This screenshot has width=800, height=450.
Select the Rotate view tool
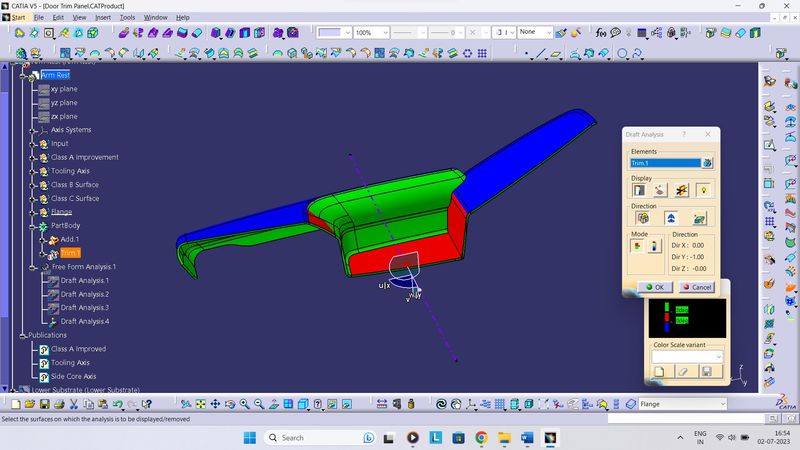[x=230, y=404]
